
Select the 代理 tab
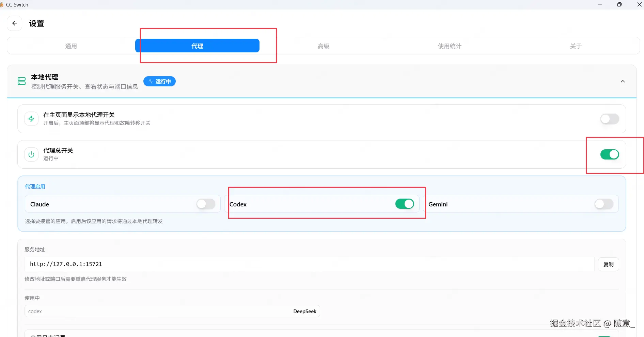tap(197, 46)
